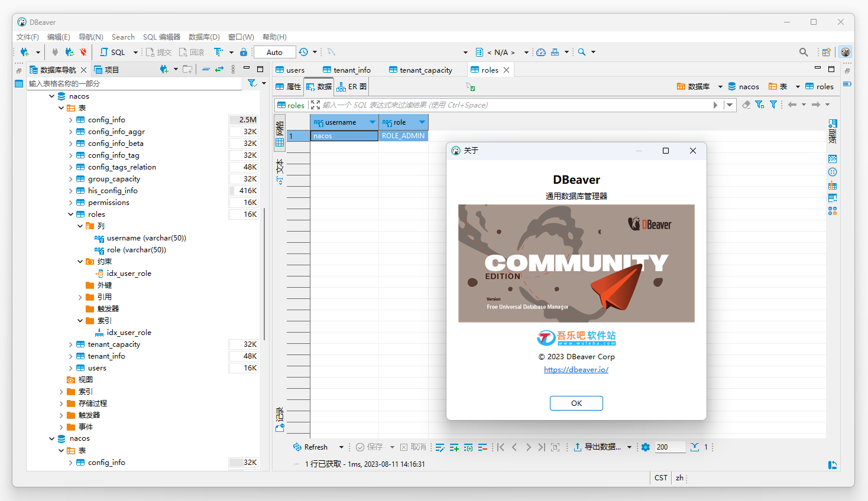This screenshot has width=868, height=501.
Task: Open the username column sort dropdown
Action: click(373, 122)
